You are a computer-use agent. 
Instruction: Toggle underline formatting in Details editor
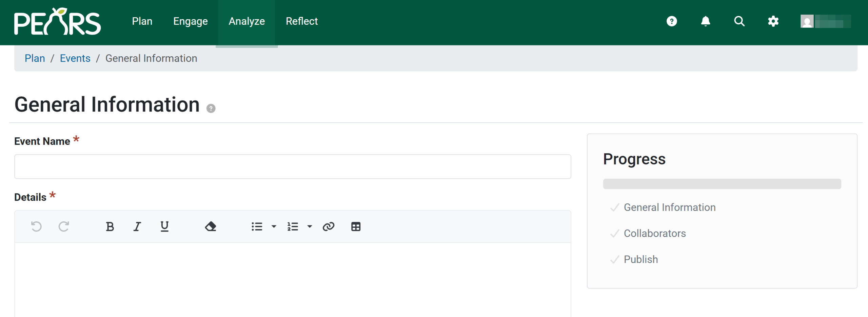[164, 226]
